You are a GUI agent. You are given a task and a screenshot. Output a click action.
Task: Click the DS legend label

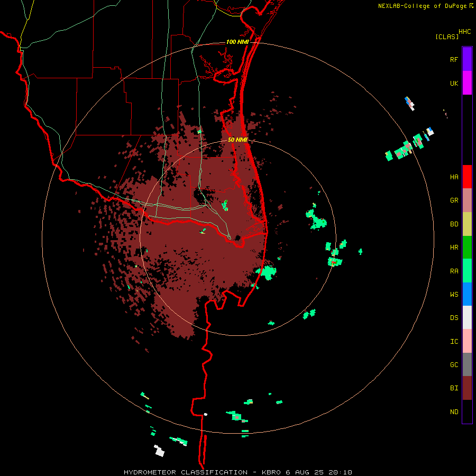coord(454,317)
